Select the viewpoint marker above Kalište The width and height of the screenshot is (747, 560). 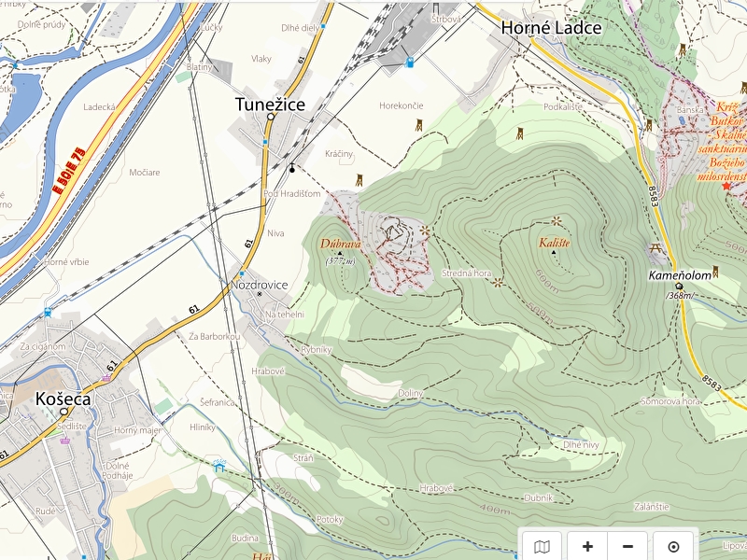click(556, 221)
